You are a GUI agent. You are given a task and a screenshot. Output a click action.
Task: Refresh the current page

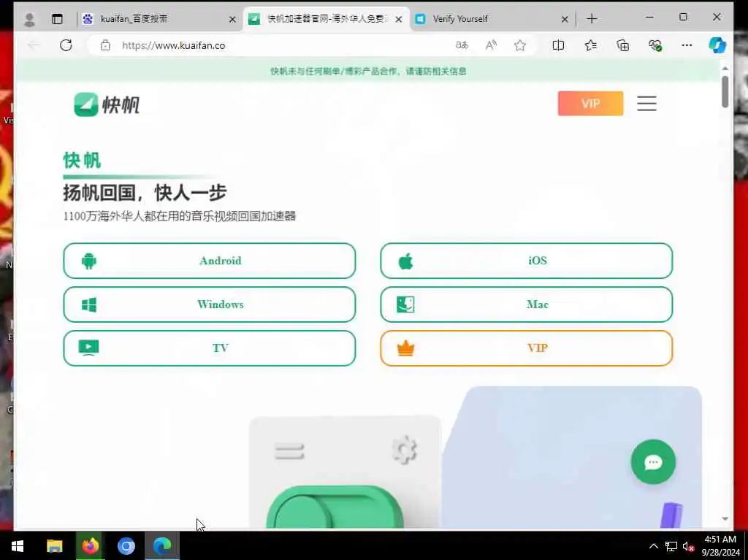[66, 45]
